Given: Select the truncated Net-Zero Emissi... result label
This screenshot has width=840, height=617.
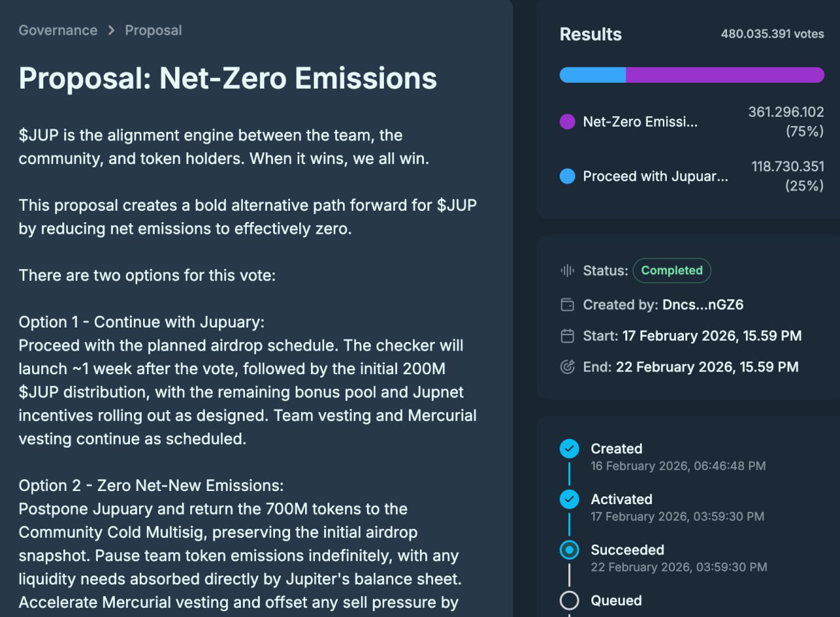Looking at the screenshot, I should tap(640, 122).
